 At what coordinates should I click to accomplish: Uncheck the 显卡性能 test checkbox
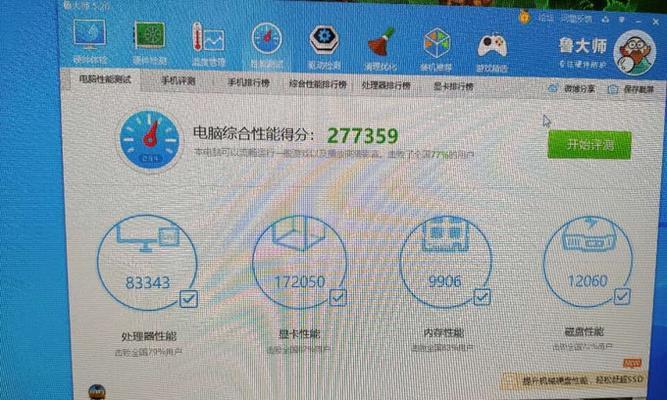coord(338,297)
